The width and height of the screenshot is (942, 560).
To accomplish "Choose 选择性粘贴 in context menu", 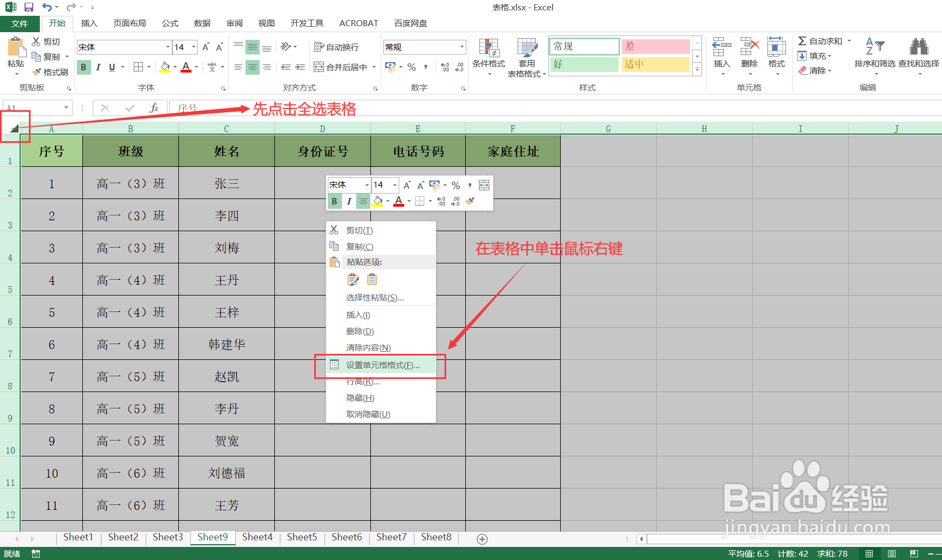I will click(381, 298).
